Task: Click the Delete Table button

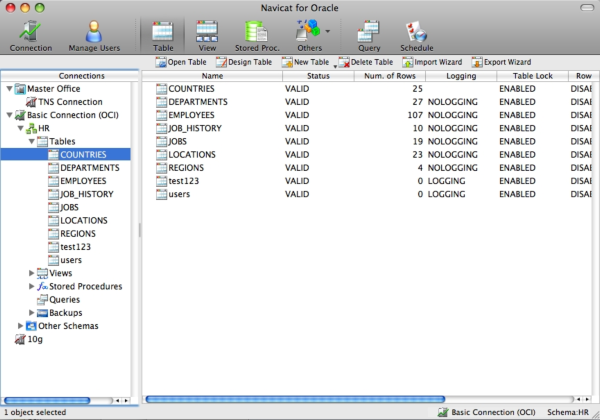Action: 366,62
